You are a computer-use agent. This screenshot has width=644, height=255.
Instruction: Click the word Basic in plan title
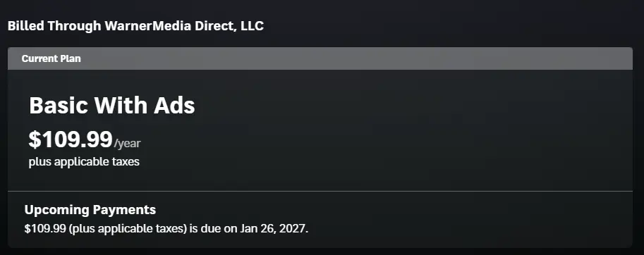pos(59,106)
